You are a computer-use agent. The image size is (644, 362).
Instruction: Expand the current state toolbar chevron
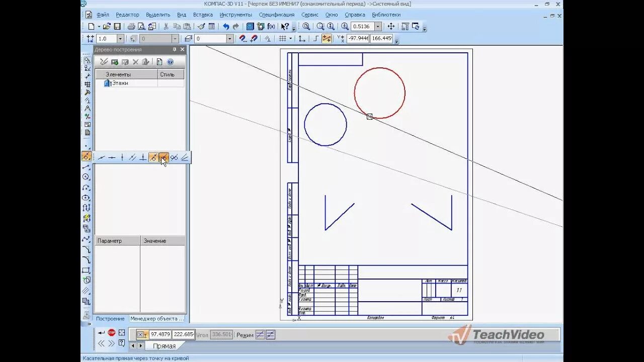tap(397, 42)
